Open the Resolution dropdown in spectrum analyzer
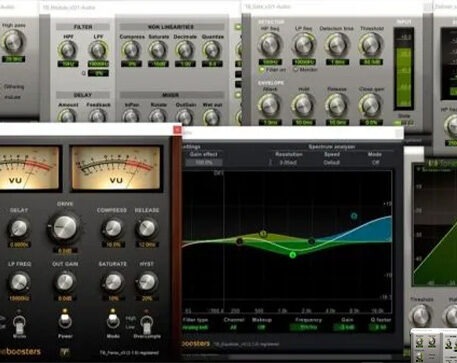The image size is (457, 363). 289,163
